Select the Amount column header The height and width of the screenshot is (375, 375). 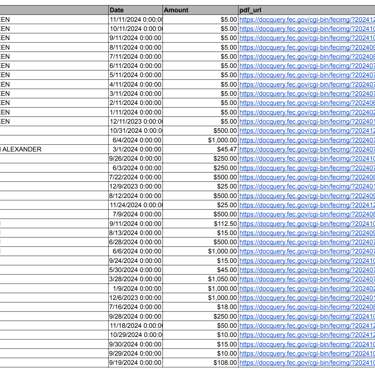(x=201, y=10)
